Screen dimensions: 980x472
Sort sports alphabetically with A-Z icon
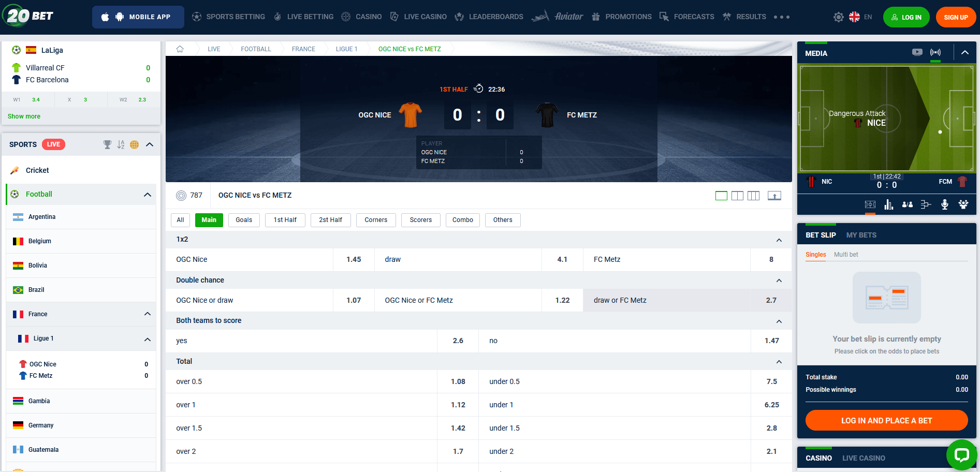(x=121, y=144)
